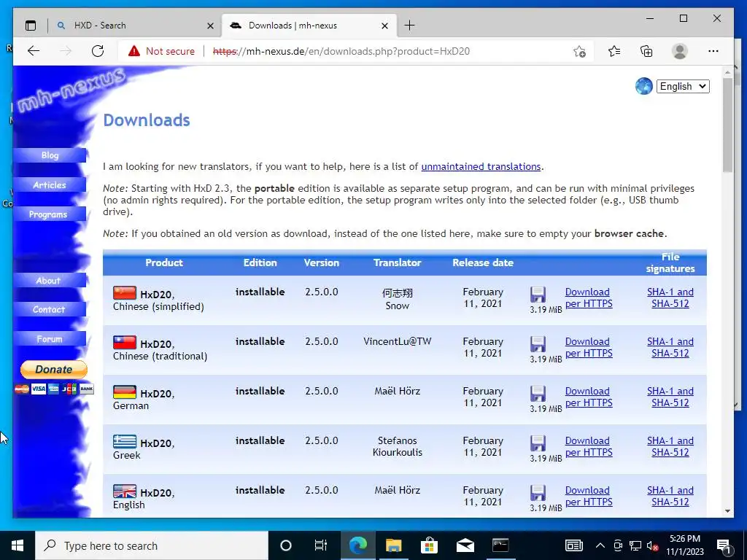Screen dimensions: 747x560
Task: Open the About sidebar menu item
Action: tap(50, 281)
